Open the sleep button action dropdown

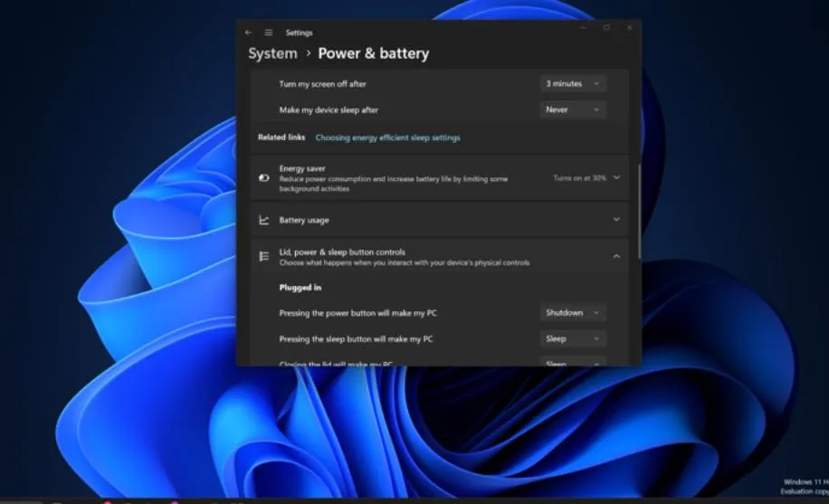coord(573,339)
